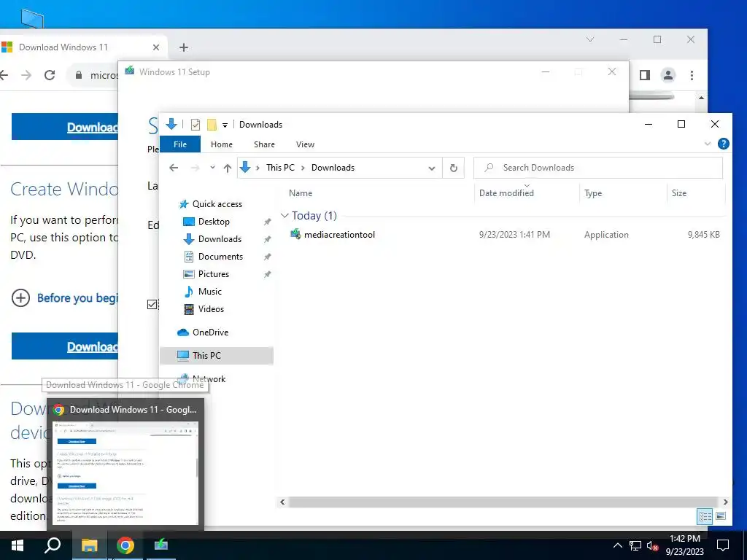This screenshot has width=747, height=560.
Task: Click mediacreationtool application icon
Action: pyautogui.click(x=295, y=234)
